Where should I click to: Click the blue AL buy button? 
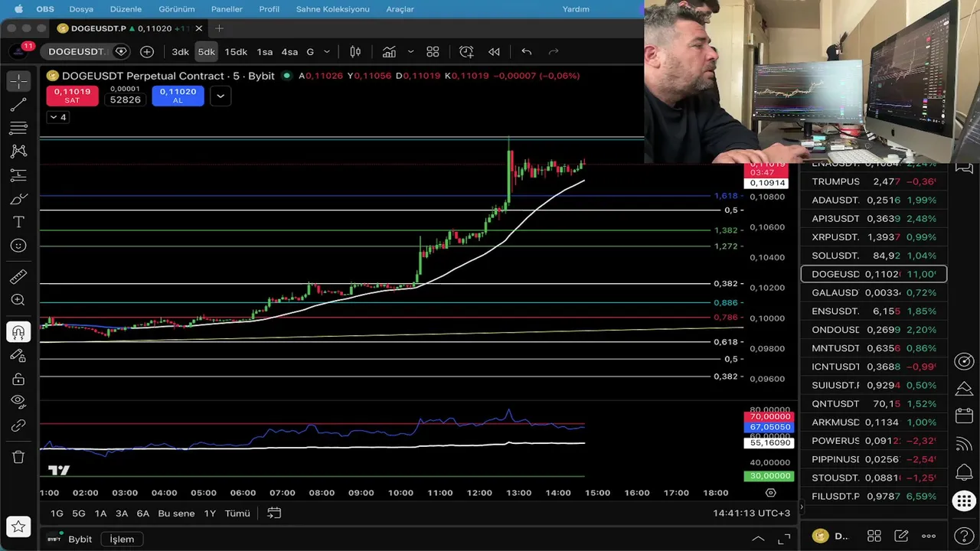178,96
